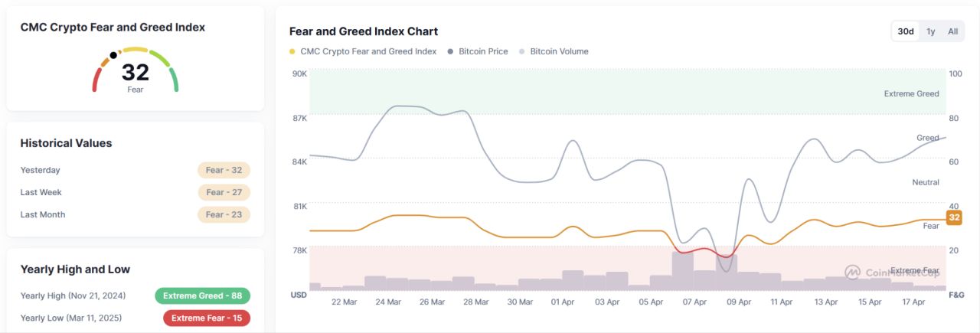Toggle the Bitcoin Volume series visibility
This screenshot has height=333, width=980.
point(559,51)
